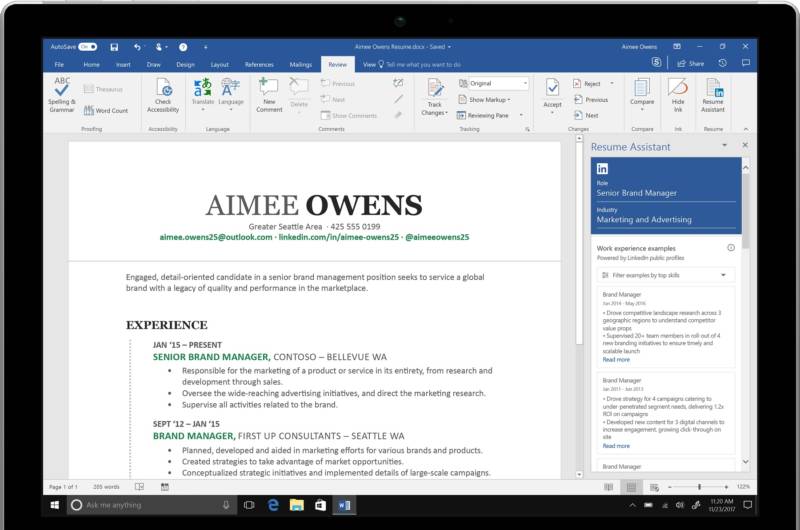Click Hide Ink
The height and width of the screenshot is (530, 800).
pyautogui.click(x=678, y=95)
